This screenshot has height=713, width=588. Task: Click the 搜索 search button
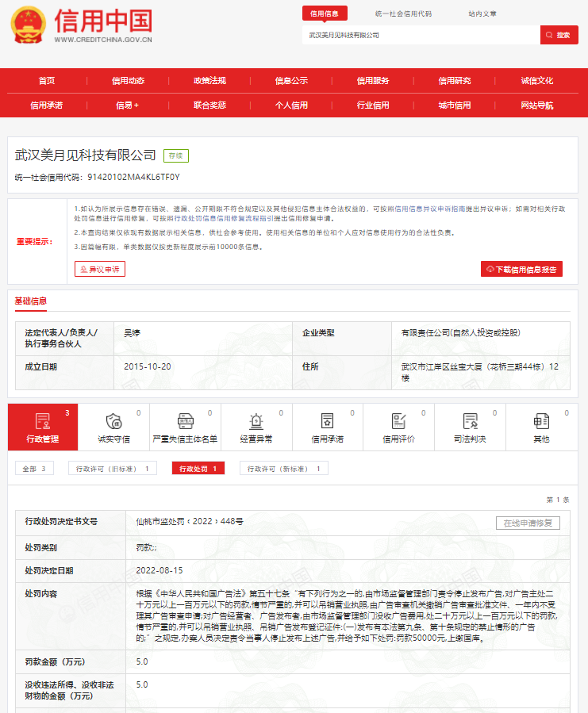tap(559, 35)
